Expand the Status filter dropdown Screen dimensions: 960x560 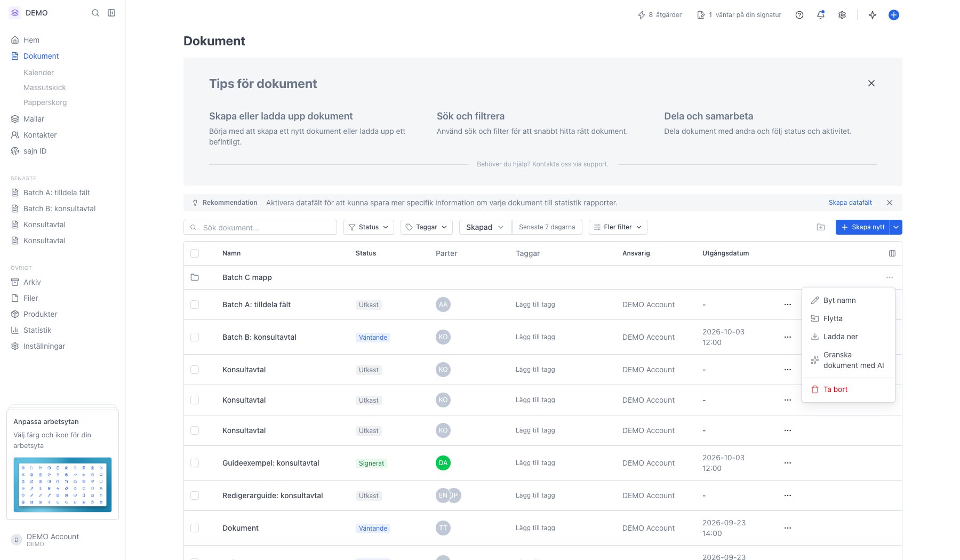point(369,227)
